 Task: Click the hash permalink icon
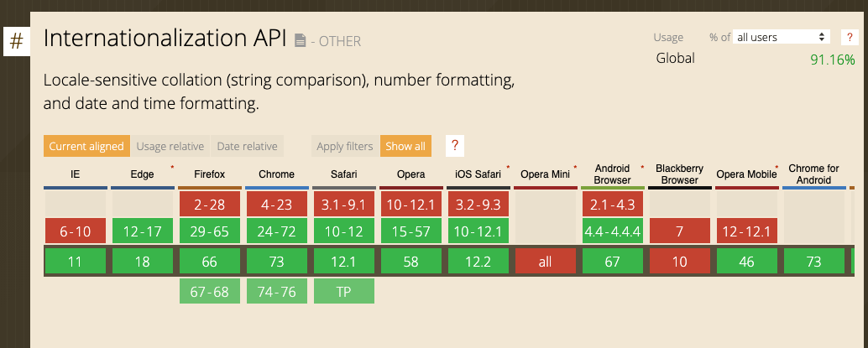(17, 42)
